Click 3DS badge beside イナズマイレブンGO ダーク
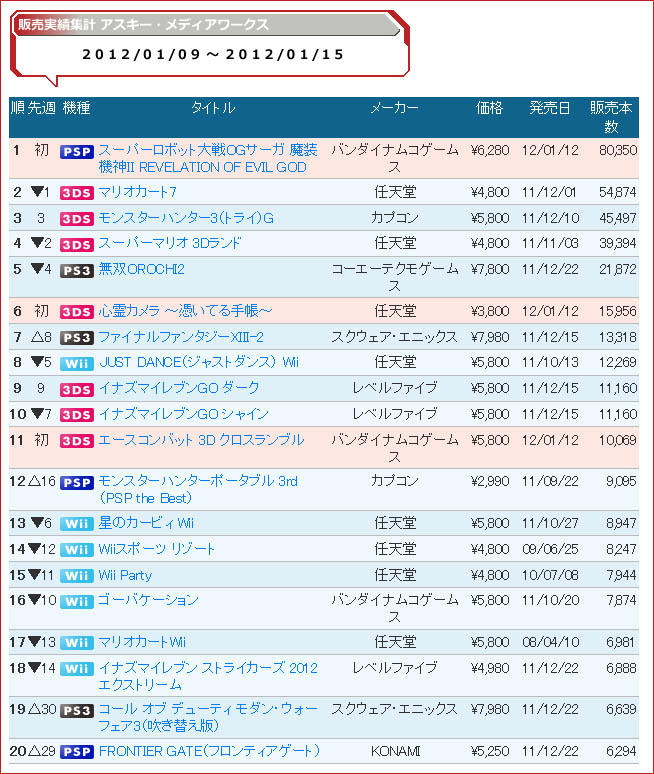 (x=77, y=389)
